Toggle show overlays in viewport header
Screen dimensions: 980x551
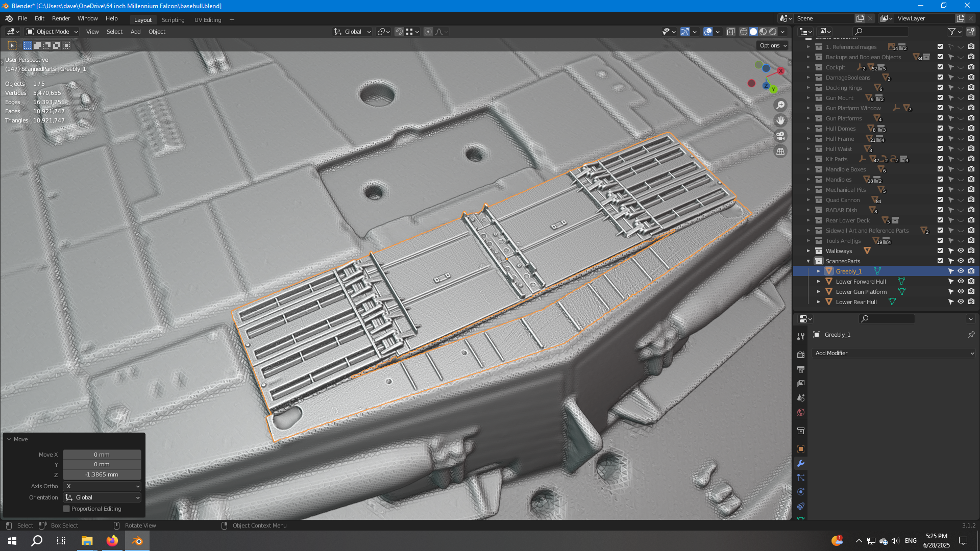[708, 32]
